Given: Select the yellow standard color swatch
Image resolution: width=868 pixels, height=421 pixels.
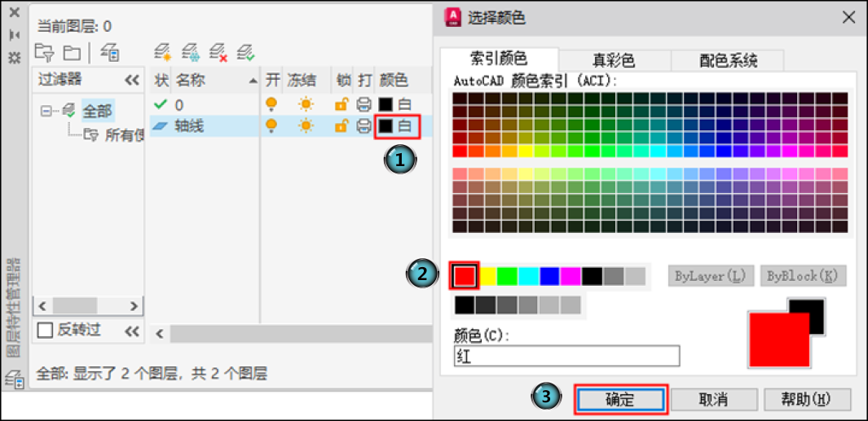Looking at the screenshot, I should pyautogui.click(x=487, y=276).
